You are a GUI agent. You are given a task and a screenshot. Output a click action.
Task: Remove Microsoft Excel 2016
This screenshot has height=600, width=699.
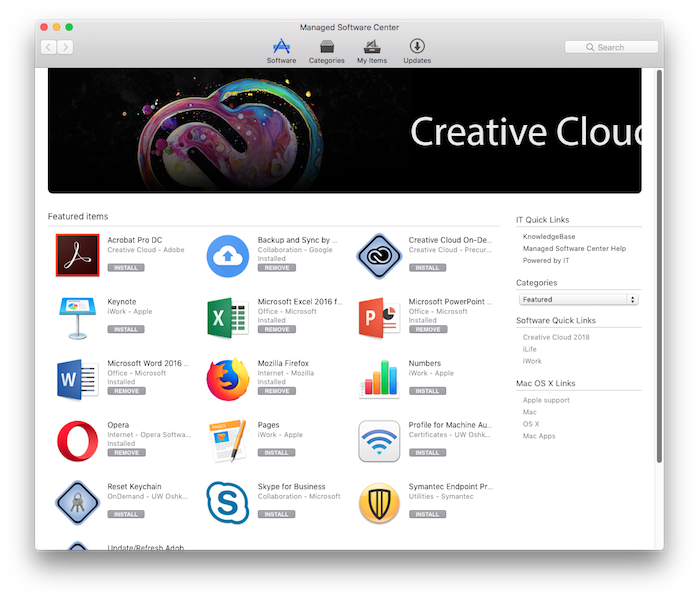277,329
